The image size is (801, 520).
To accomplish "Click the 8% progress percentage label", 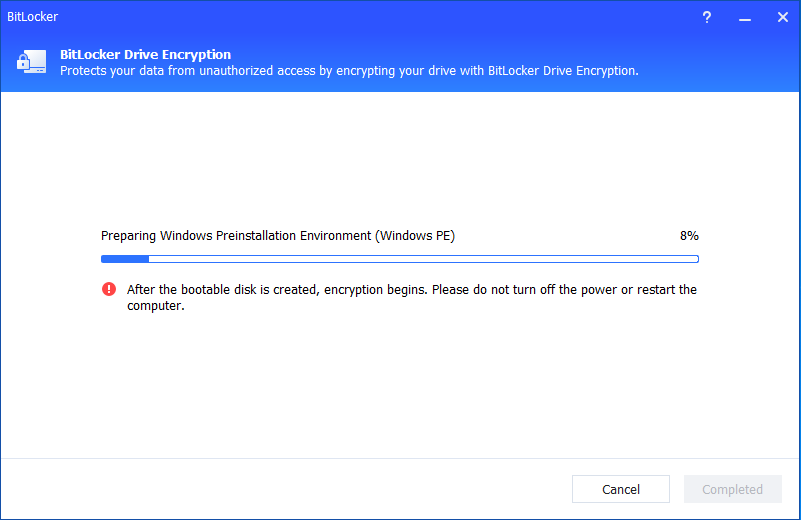I will (x=689, y=236).
